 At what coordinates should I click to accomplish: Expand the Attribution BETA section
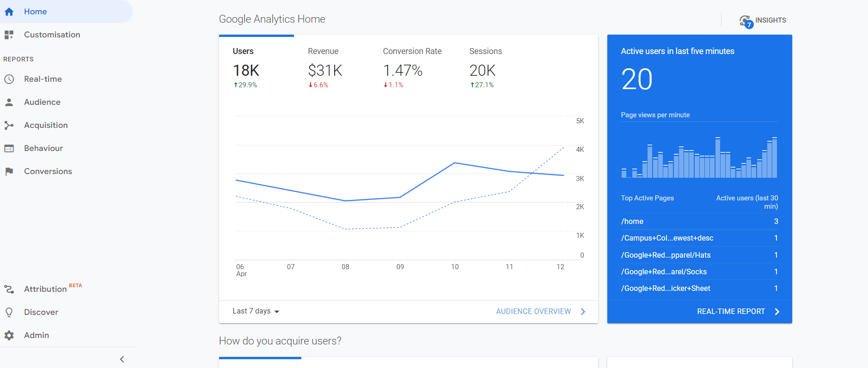(45, 289)
